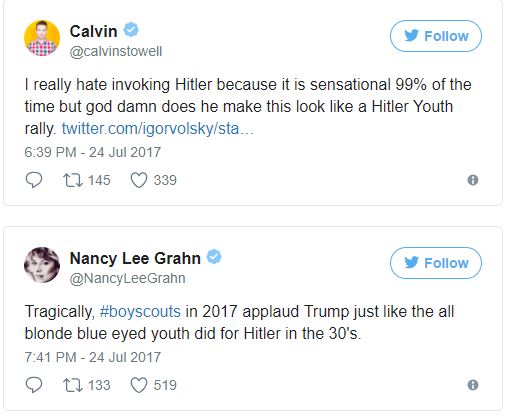Image resolution: width=510 pixels, height=416 pixels.
Task: Follow Nancy Lee Grahn
Action: coord(436,263)
